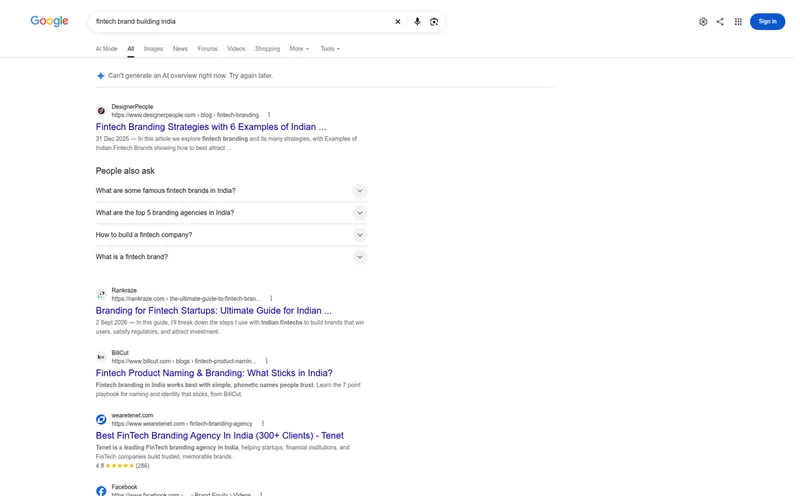Open 'Branding for Fintech Startups: Ultimate Guide' result
The height and width of the screenshot is (496, 800).
coord(213,310)
